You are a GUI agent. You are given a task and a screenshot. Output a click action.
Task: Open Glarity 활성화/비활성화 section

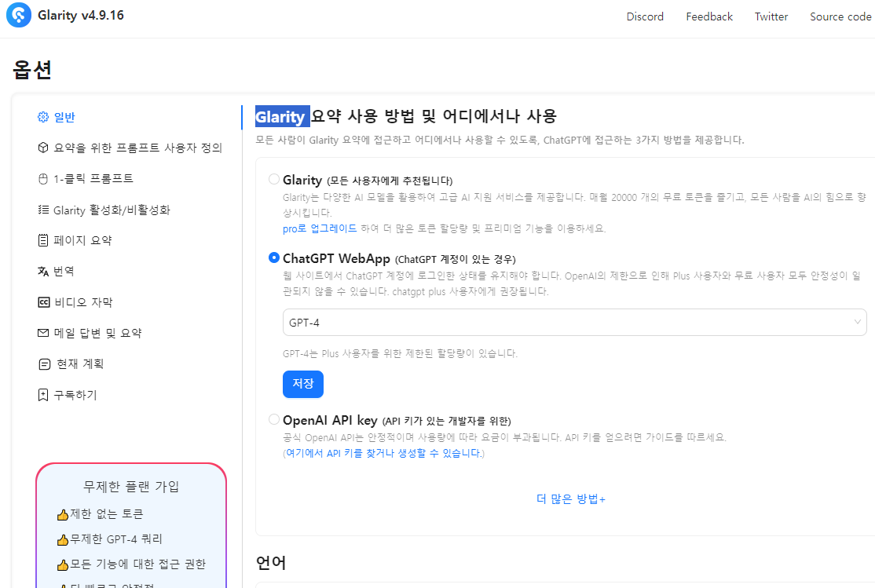click(x=112, y=210)
